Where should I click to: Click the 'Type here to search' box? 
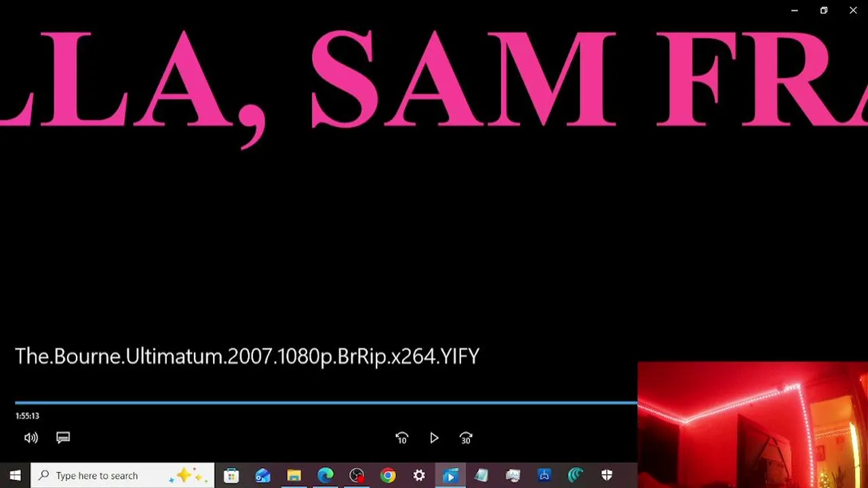click(123, 476)
